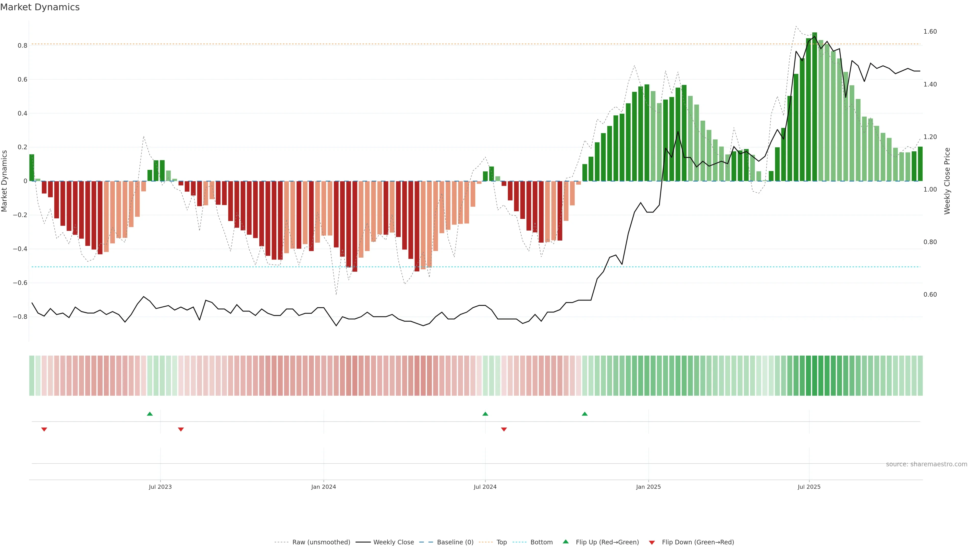Click the source: sharemaestro.com text
This screenshot has width=980, height=551.
pos(926,464)
